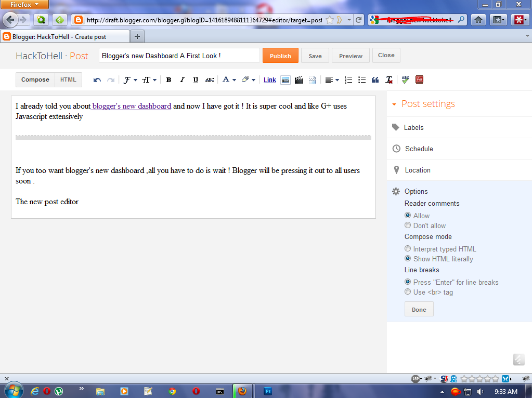Open the blogger's new dashboard hyperlink
The height and width of the screenshot is (398, 532).
tap(132, 106)
